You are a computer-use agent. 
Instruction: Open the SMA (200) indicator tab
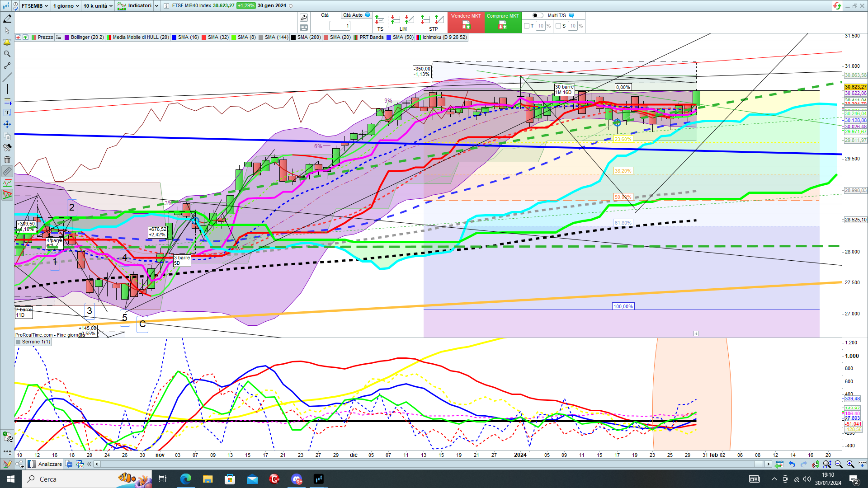coord(306,37)
